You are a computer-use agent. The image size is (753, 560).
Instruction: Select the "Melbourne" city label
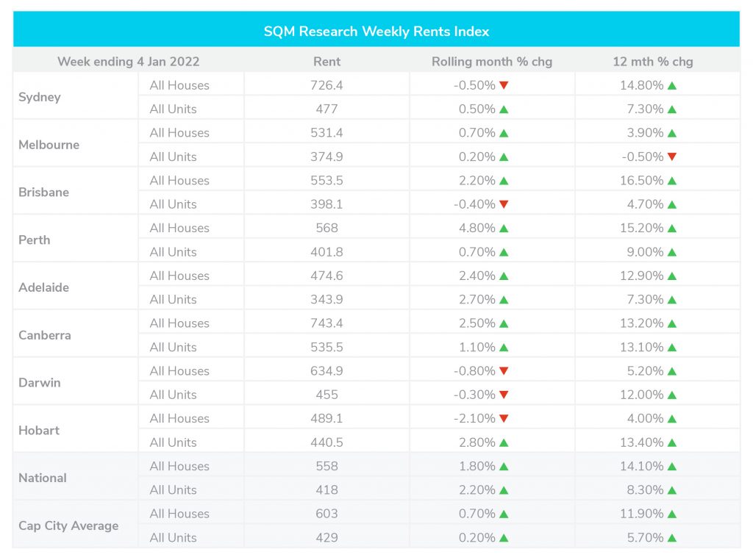point(49,145)
